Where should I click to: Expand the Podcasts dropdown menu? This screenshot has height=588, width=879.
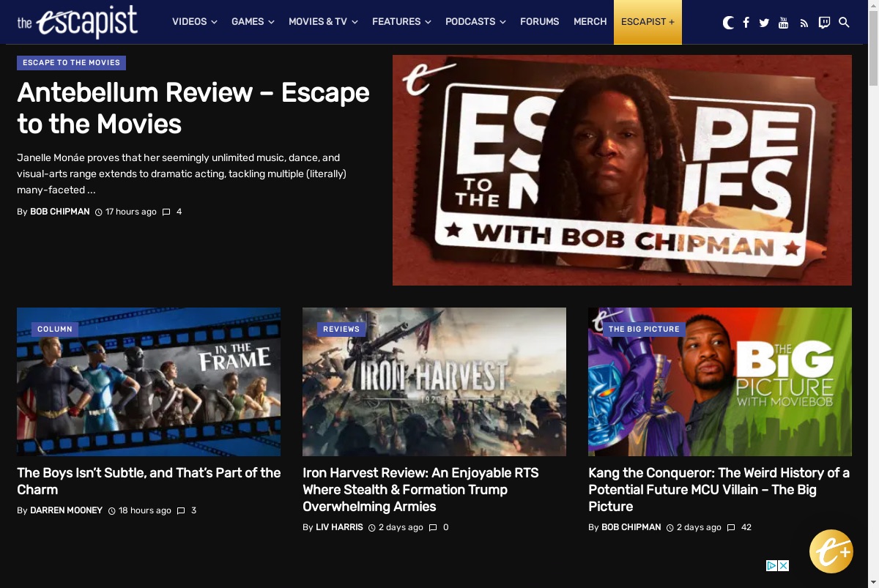pos(475,22)
